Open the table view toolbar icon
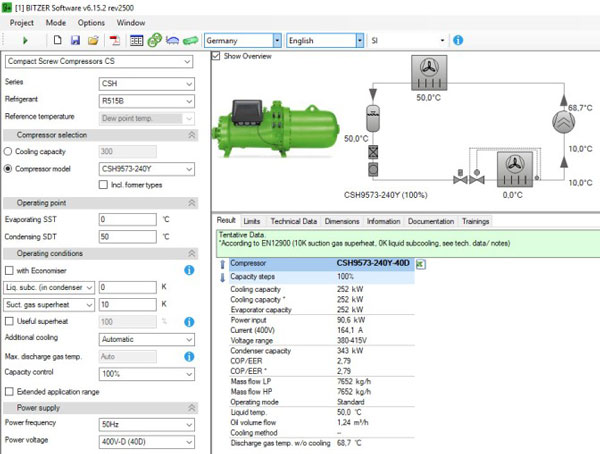 point(137,40)
